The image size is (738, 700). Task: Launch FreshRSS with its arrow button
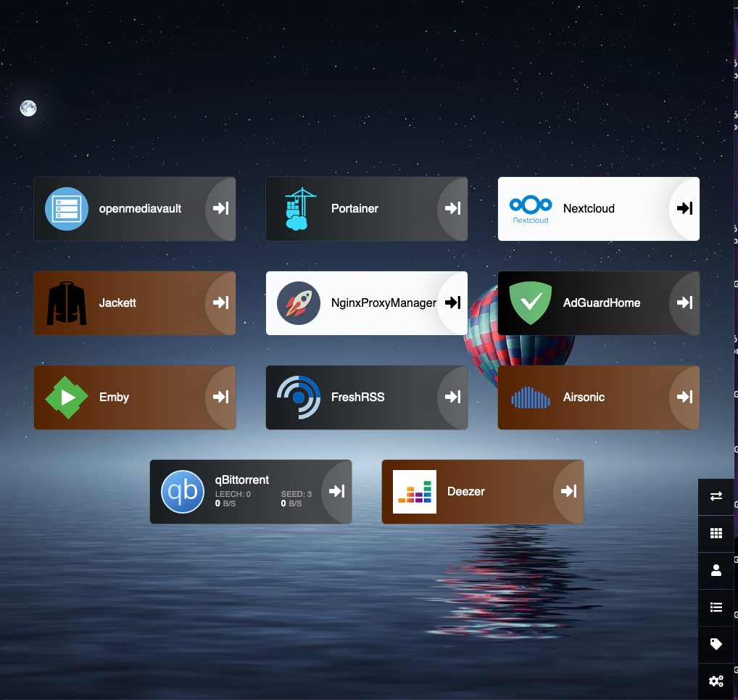point(453,397)
